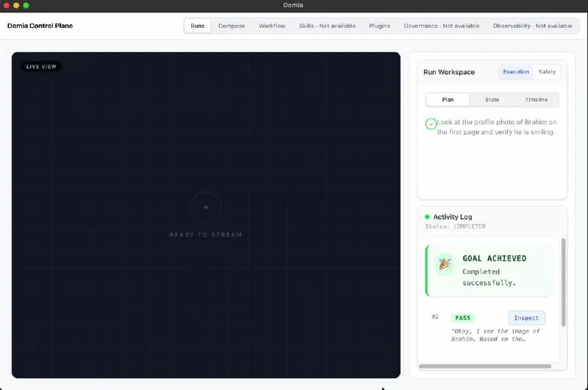Minimize the Domia window with yellow button
588x390 pixels.
coord(16,5)
